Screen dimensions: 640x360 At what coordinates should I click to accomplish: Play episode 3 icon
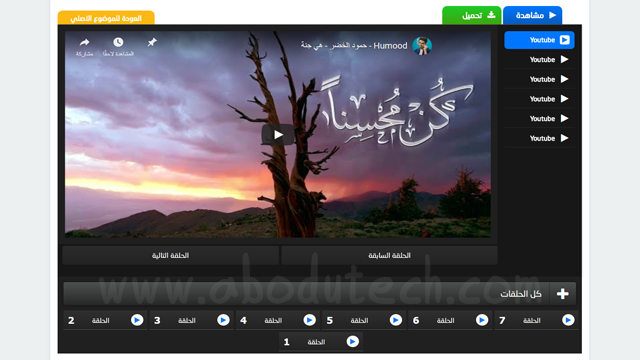(x=223, y=320)
